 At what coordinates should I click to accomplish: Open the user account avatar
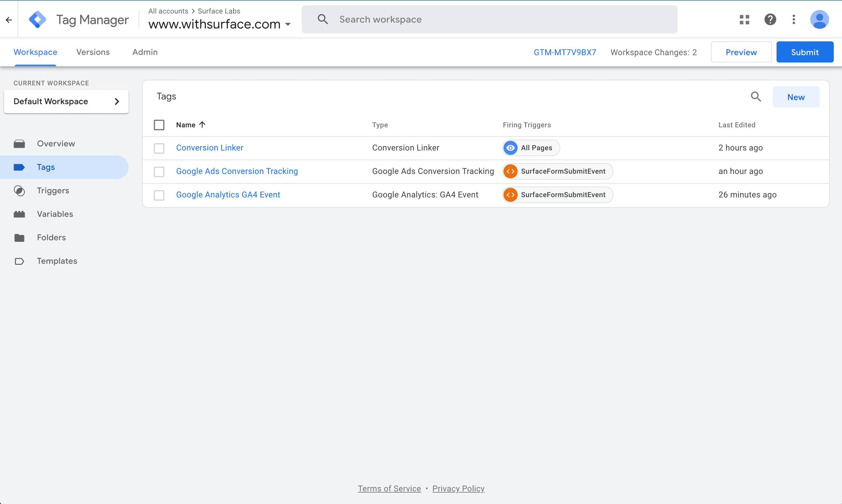819,19
